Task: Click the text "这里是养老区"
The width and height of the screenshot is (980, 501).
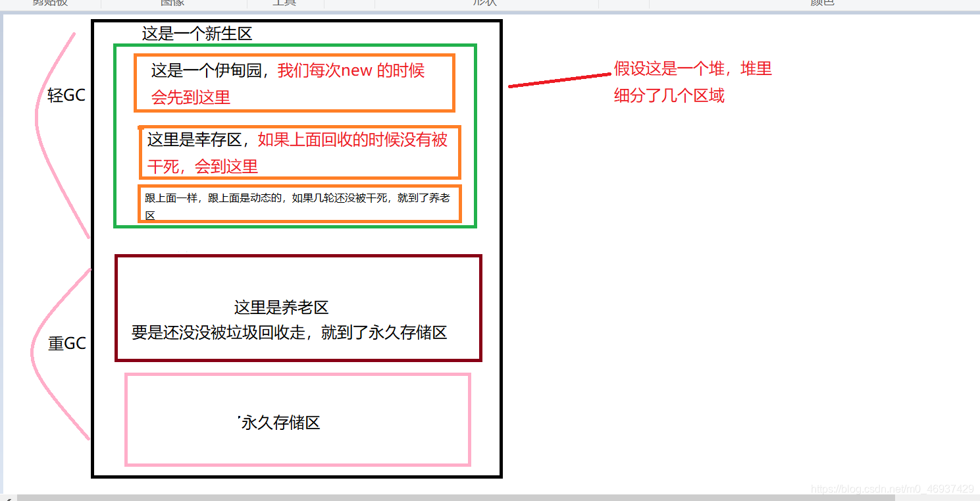Action: click(281, 307)
